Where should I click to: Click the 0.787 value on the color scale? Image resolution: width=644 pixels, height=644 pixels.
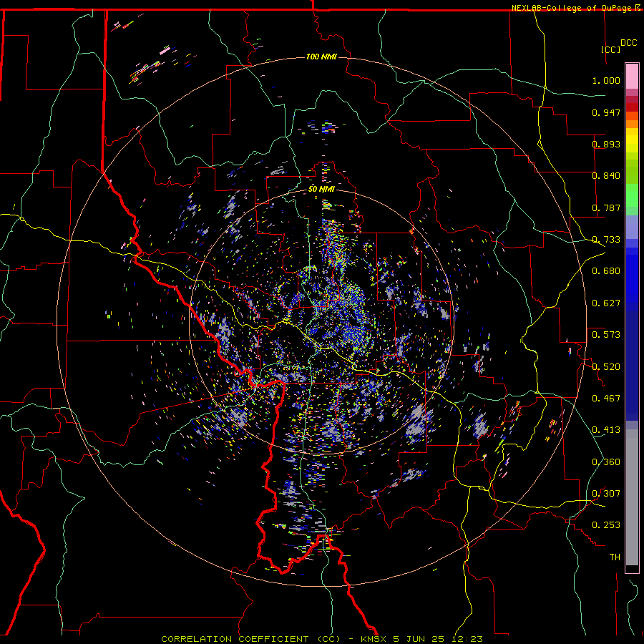coord(606,208)
